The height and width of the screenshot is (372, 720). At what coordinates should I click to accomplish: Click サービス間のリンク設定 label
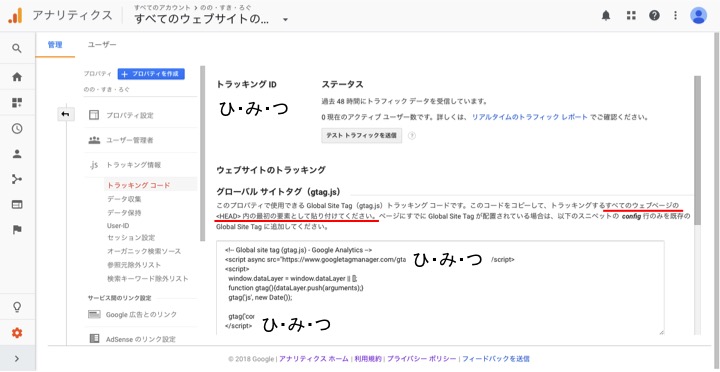tap(120, 298)
